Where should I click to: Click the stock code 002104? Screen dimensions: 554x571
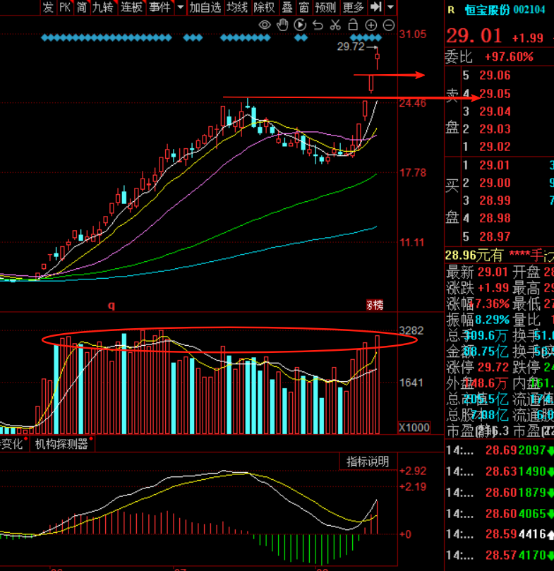tap(529, 10)
